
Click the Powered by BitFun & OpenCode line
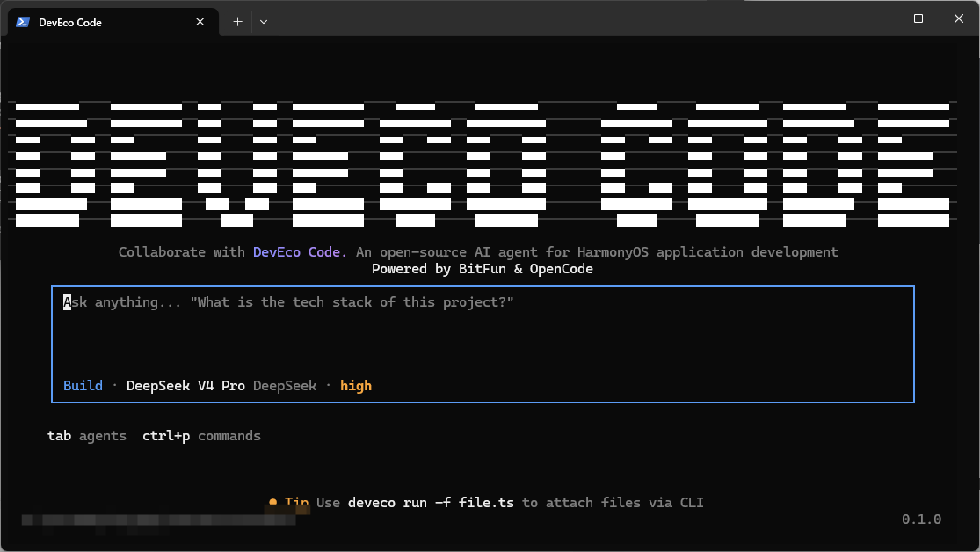[x=483, y=269]
